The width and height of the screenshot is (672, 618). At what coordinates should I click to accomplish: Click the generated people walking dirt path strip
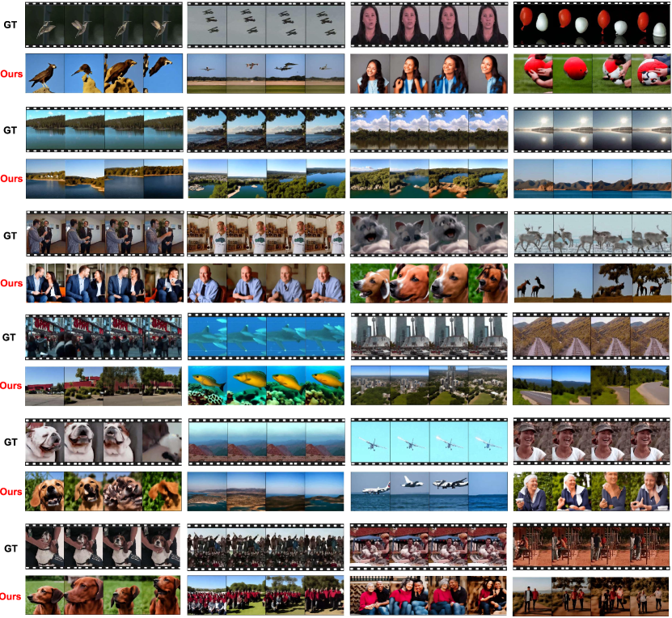pyautogui.click(x=591, y=595)
